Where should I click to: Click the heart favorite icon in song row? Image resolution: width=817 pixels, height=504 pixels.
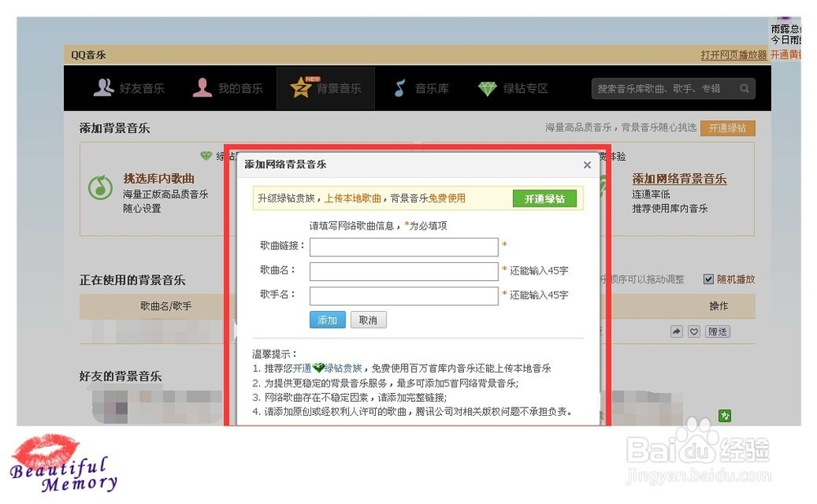pos(694,332)
